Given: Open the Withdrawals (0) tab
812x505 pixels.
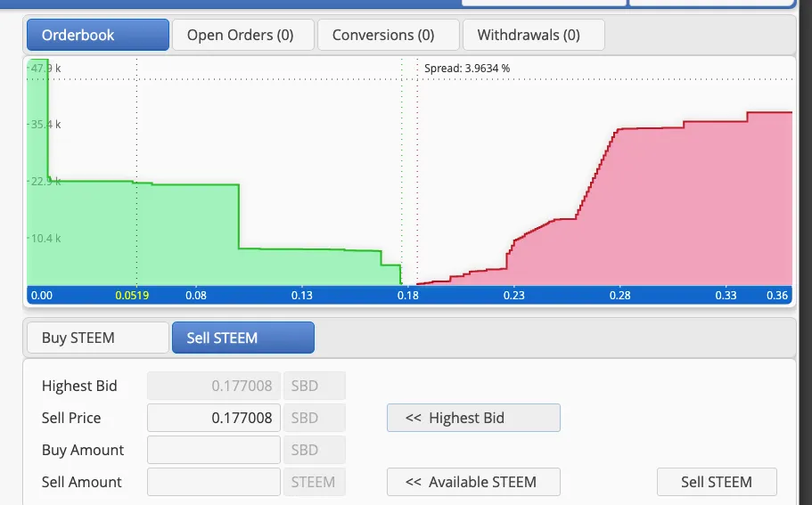Looking at the screenshot, I should pos(533,35).
